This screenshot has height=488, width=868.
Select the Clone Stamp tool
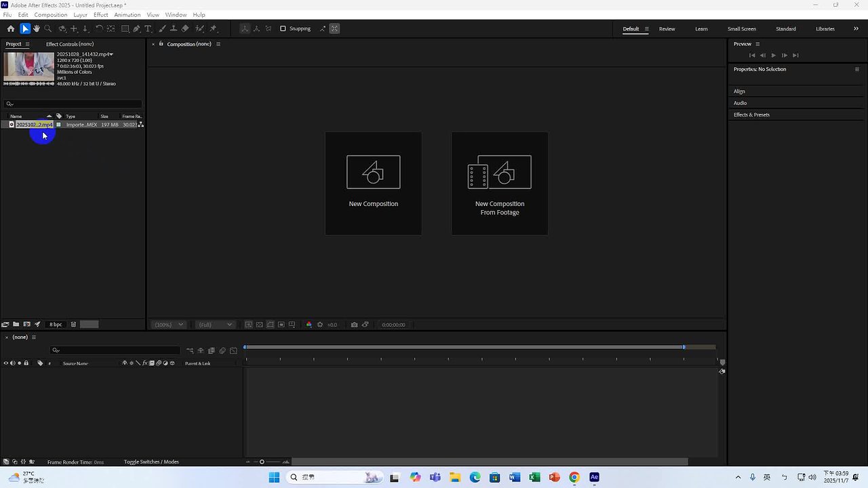click(x=174, y=28)
